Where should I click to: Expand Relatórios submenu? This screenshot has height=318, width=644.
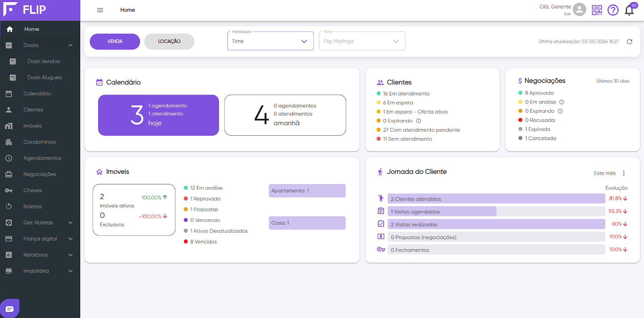pyautogui.click(x=70, y=255)
